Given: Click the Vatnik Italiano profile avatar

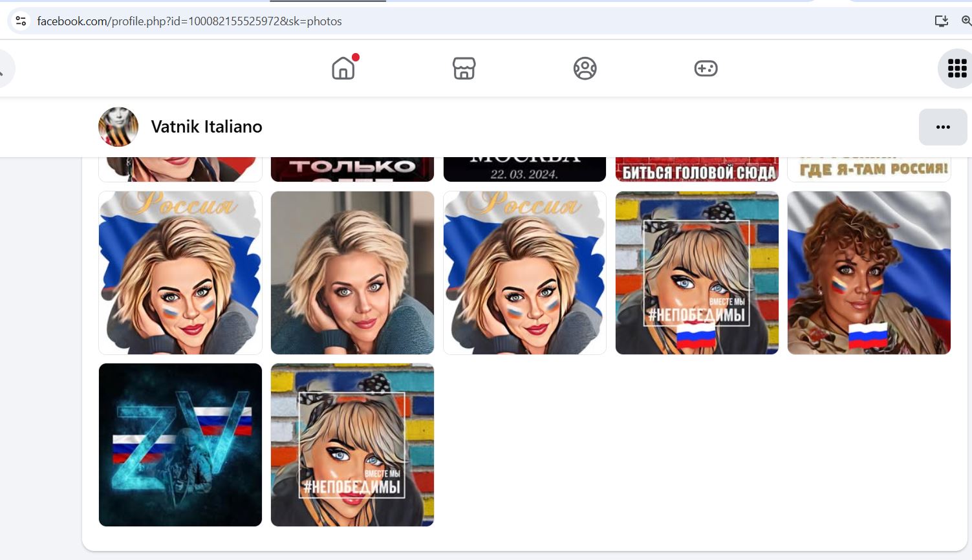Looking at the screenshot, I should click(118, 127).
